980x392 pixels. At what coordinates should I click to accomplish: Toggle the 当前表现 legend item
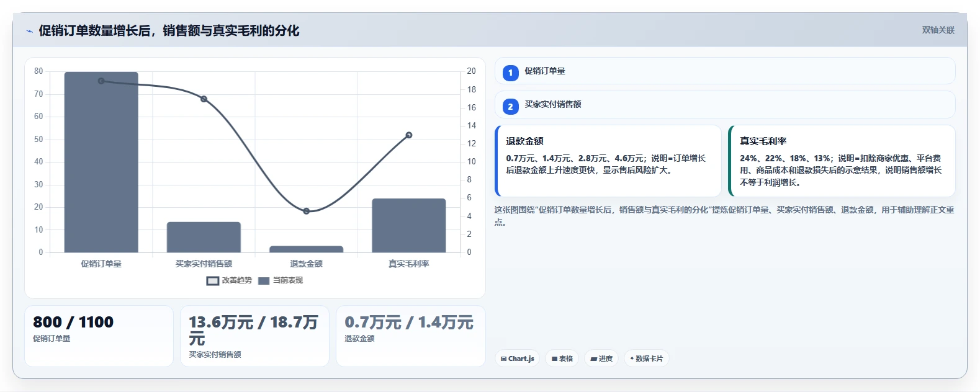pos(281,280)
